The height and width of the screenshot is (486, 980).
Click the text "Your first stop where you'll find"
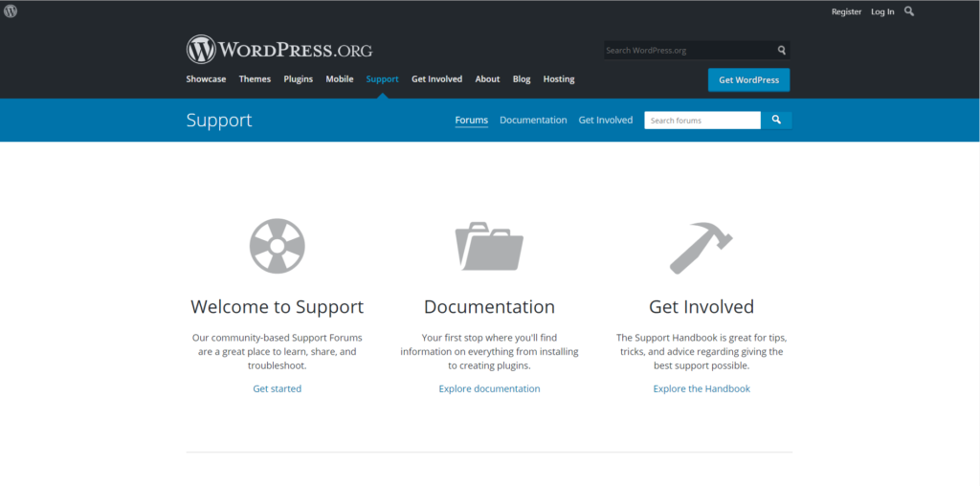[489, 338]
